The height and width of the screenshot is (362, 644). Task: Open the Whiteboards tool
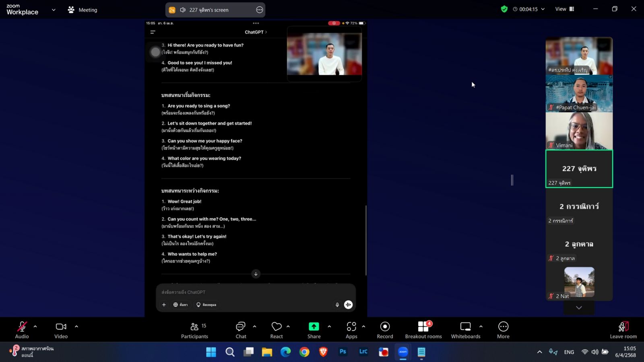(465, 330)
